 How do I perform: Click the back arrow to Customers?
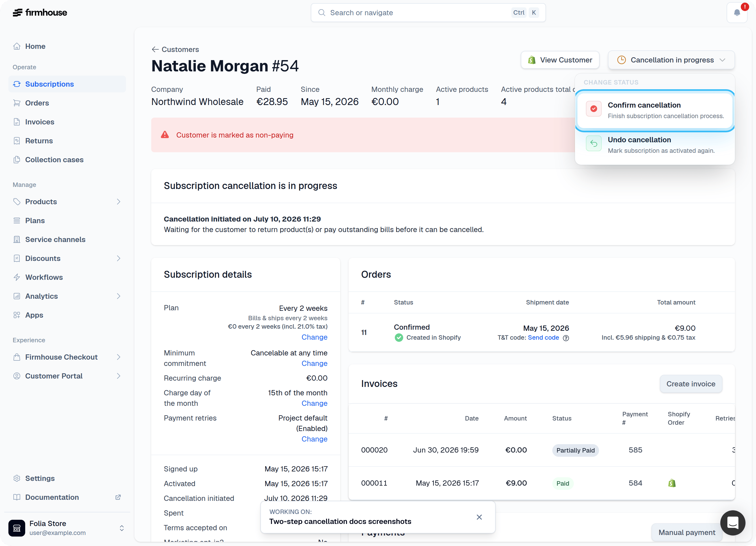(155, 49)
